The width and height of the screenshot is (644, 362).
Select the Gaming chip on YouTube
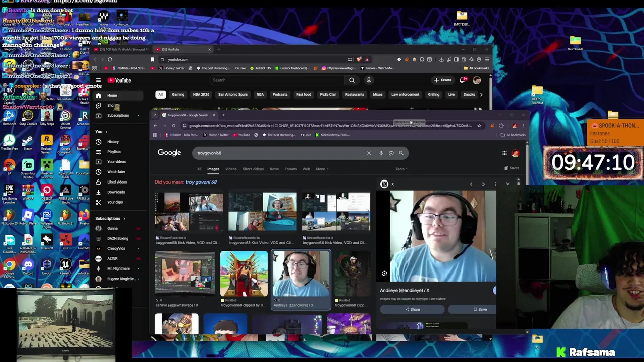point(178,94)
